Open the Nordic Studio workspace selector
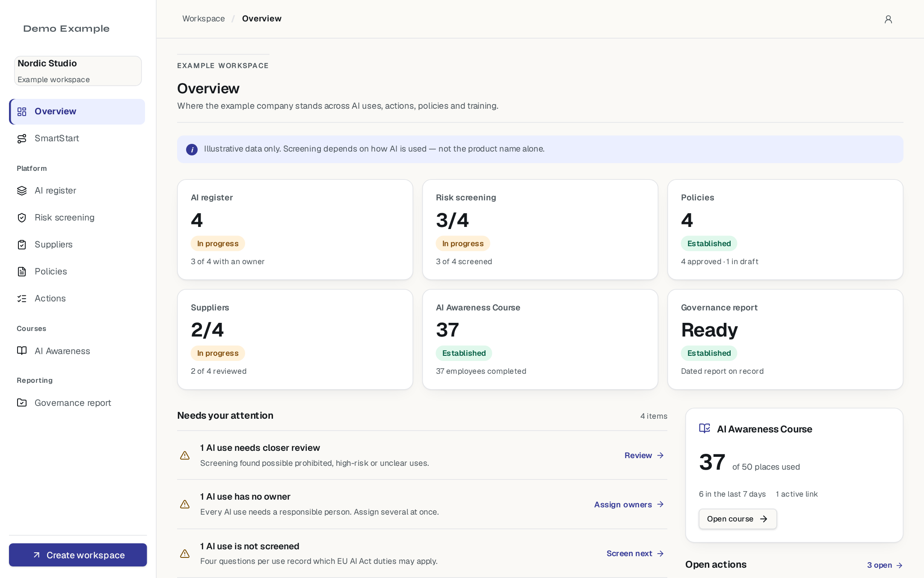 (78, 71)
